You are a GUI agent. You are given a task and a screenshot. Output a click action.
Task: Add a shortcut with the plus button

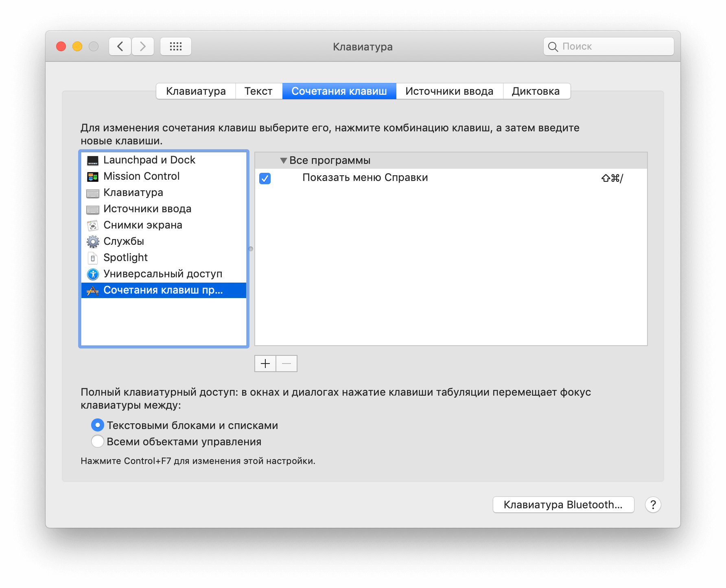[265, 364]
